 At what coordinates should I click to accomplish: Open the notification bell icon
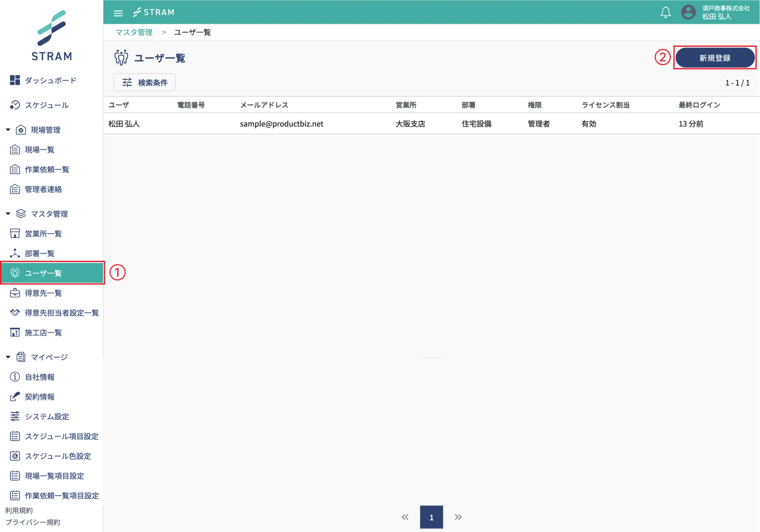(x=665, y=12)
